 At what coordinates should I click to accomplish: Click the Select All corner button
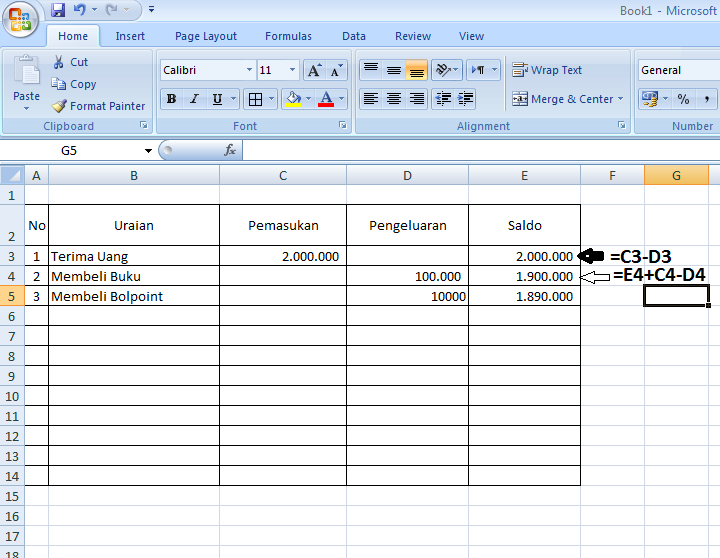(x=12, y=175)
